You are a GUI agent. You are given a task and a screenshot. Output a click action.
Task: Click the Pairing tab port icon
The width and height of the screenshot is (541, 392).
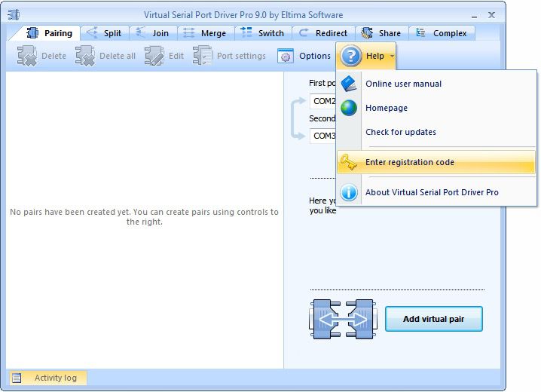point(32,32)
